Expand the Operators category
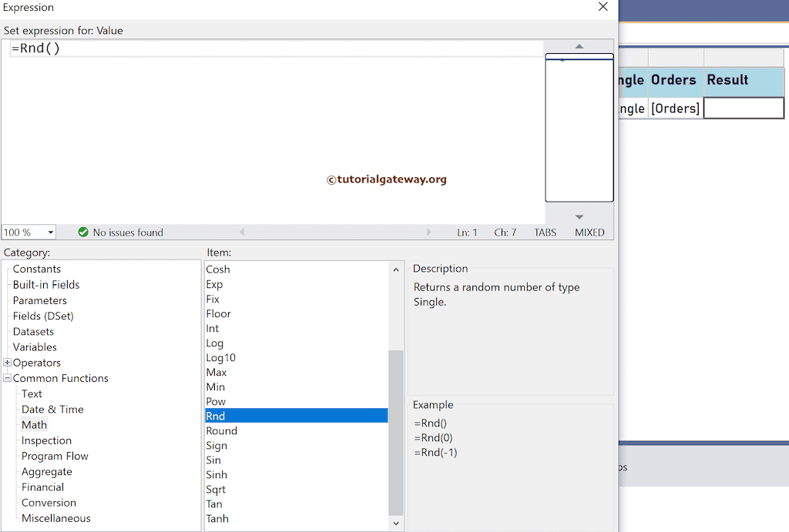 click(x=6, y=363)
